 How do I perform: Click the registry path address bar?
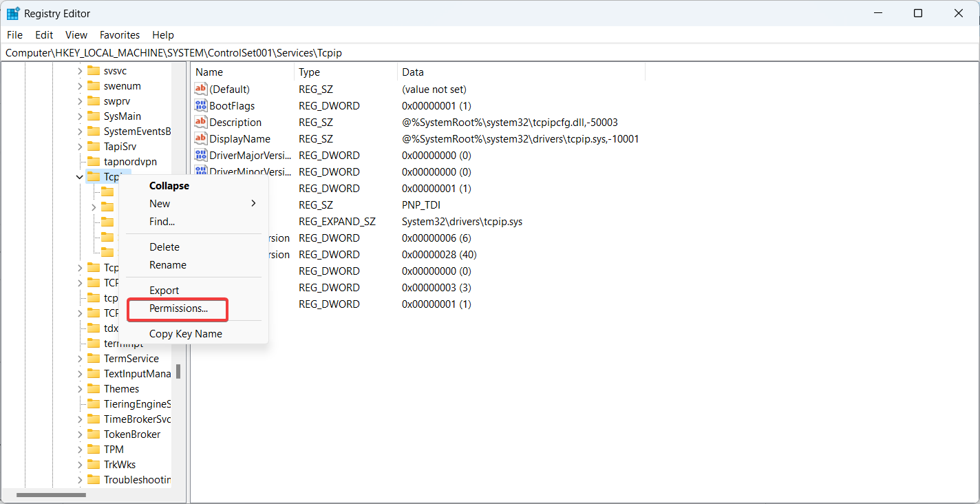(x=489, y=52)
